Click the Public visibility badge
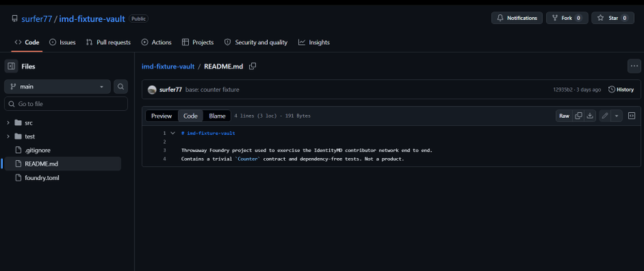This screenshot has width=644, height=271. pos(139,19)
